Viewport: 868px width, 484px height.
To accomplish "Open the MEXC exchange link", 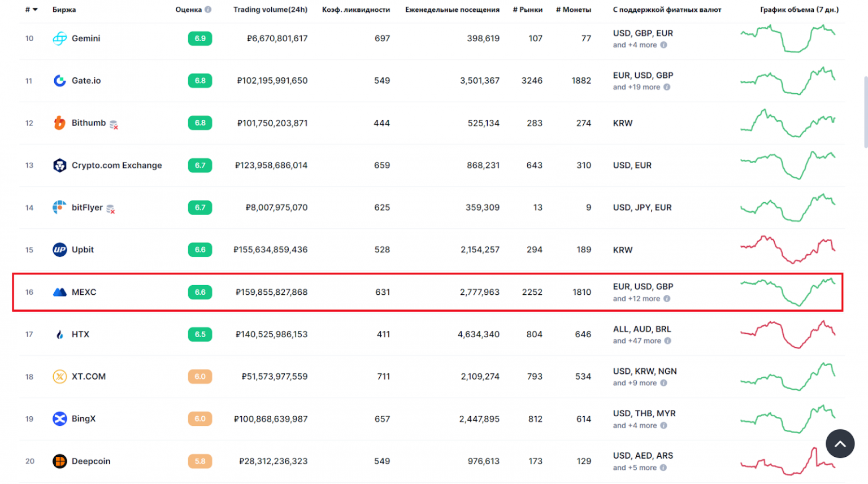I will (84, 292).
